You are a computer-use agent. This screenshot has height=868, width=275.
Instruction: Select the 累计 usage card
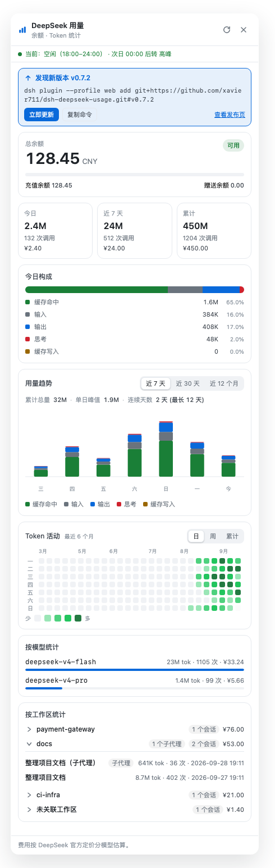click(x=214, y=231)
